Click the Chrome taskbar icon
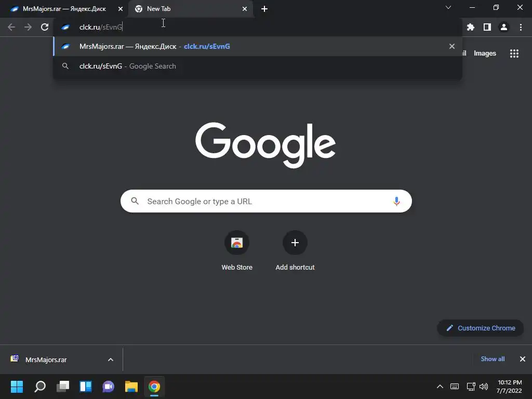Screen dimensions: 532x399 point(154,387)
